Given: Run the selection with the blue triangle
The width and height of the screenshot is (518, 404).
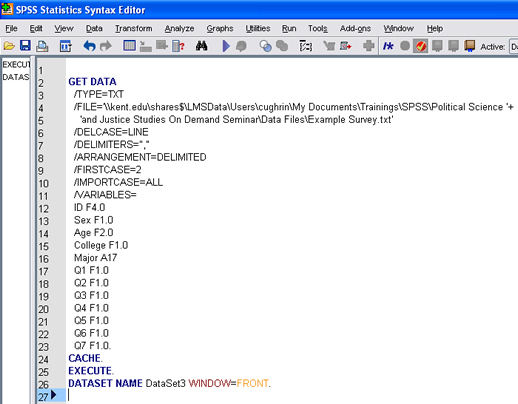Looking at the screenshot, I should [226, 46].
